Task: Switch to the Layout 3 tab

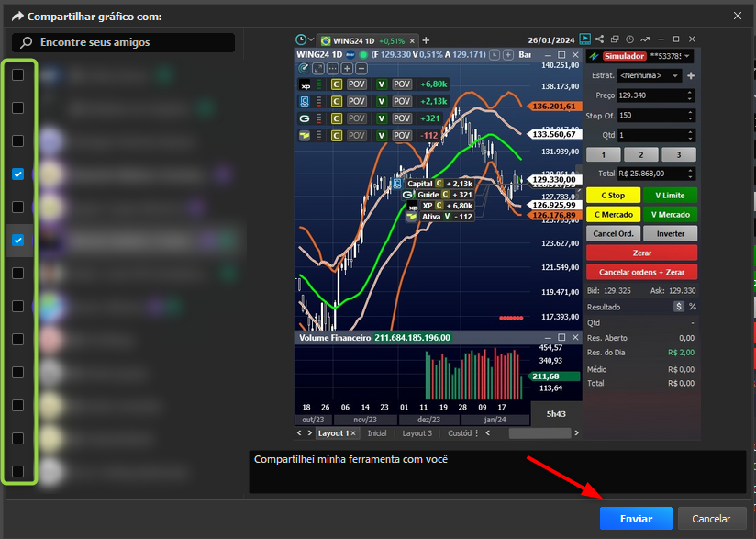Action: [417, 433]
